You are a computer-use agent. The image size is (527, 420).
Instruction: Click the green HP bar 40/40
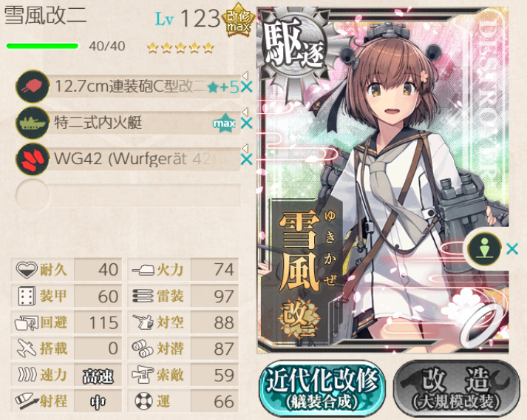42,46
